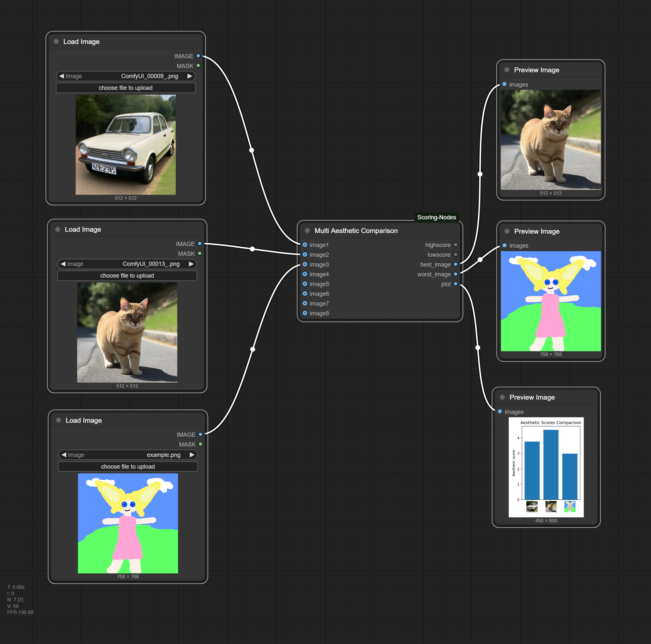The width and height of the screenshot is (651, 644).
Task: Collapse the Preview Image node showing the cat
Action: click(507, 70)
